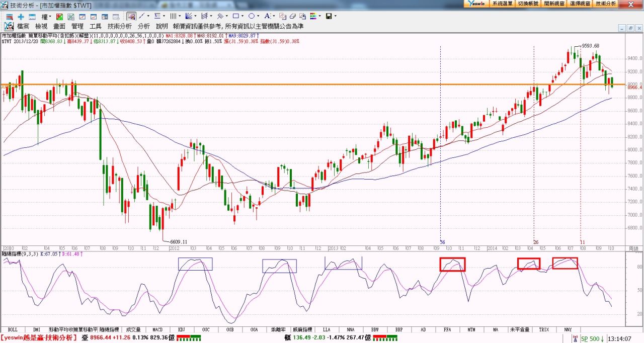Screen dimensions: 644x343
Task: Click the text annotation 'A' tool
Action: coord(267,16)
